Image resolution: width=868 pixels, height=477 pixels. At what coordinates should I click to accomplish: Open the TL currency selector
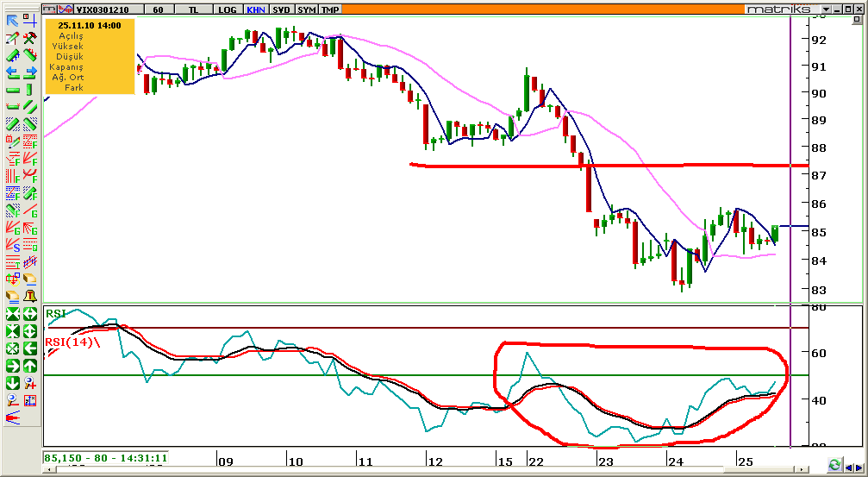point(196,9)
